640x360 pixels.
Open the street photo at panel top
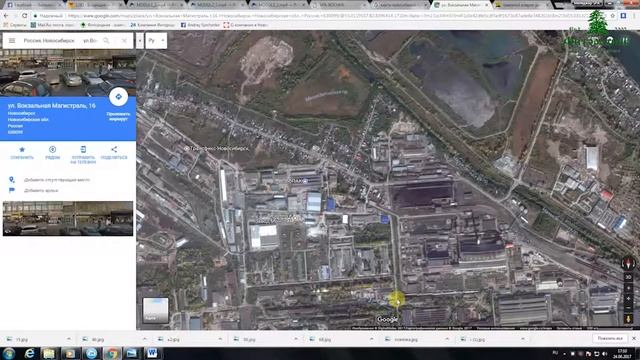[x=68, y=73]
